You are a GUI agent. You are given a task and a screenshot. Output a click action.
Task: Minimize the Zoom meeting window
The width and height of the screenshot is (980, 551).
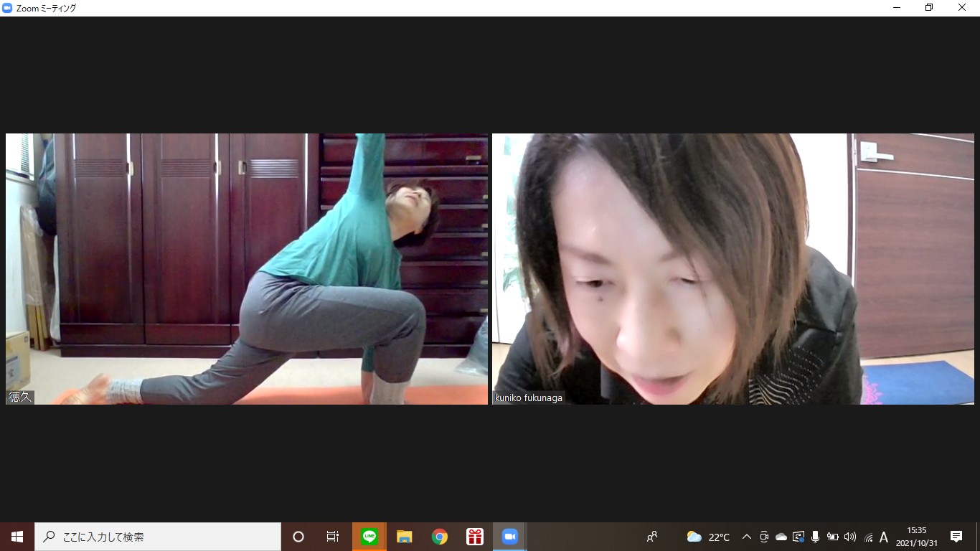[x=897, y=8]
